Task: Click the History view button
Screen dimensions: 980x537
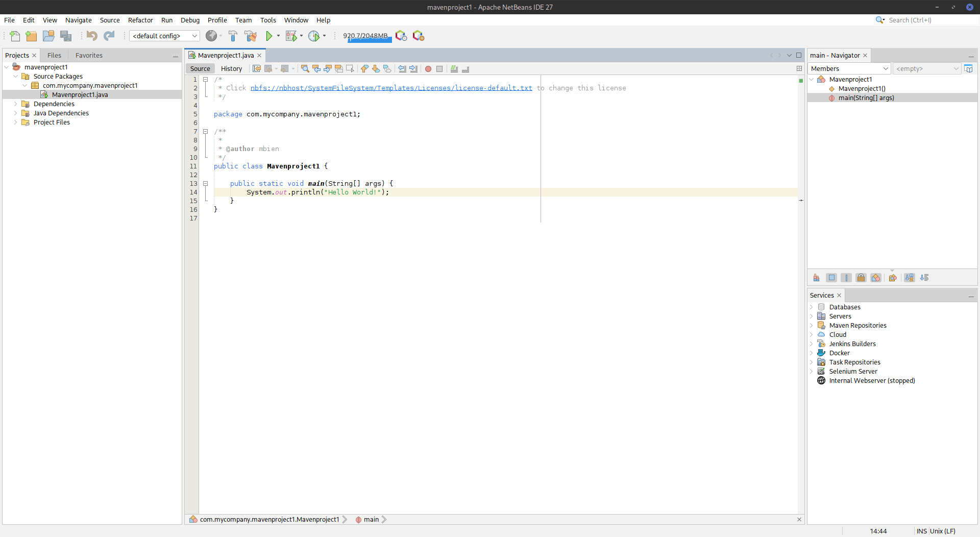Action: [x=231, y=69]
